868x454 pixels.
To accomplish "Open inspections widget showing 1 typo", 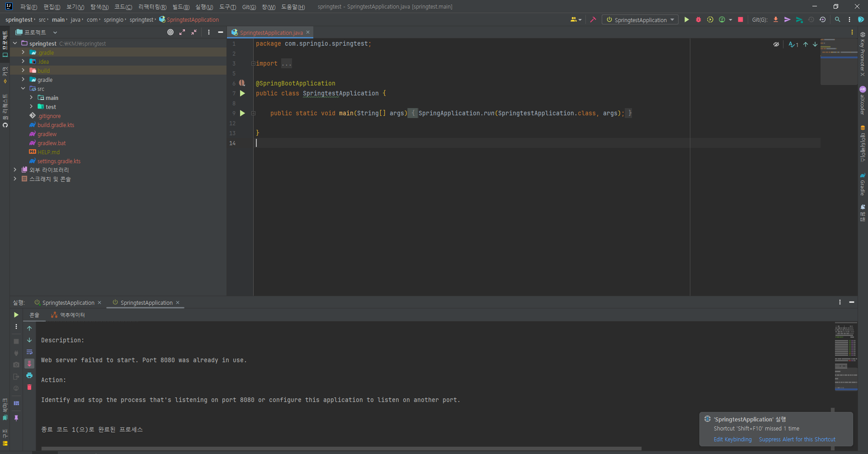I will 793,44.
